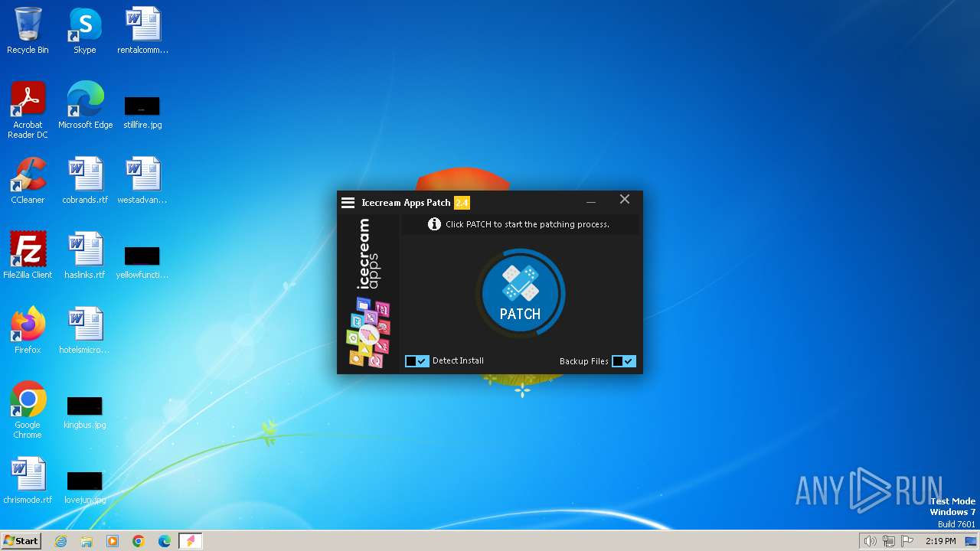Screen dimensions: 980x551
Task: Open Edge from the taskbar
Action: point(165,541)
